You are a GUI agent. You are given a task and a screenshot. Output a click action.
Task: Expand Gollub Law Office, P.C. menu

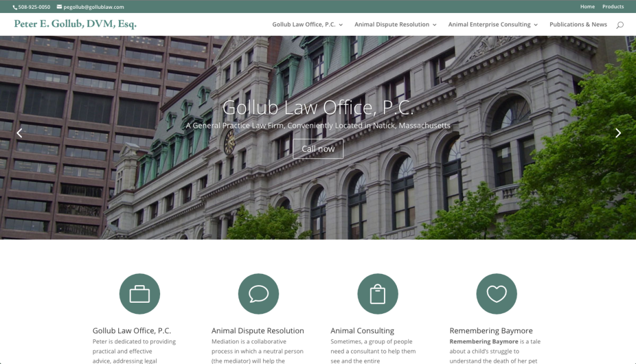[307, 25]
